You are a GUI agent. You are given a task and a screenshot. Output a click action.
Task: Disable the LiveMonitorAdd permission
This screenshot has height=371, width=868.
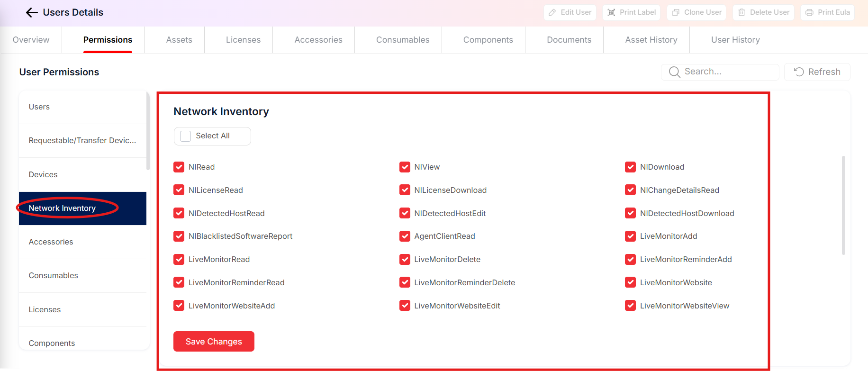630,236
